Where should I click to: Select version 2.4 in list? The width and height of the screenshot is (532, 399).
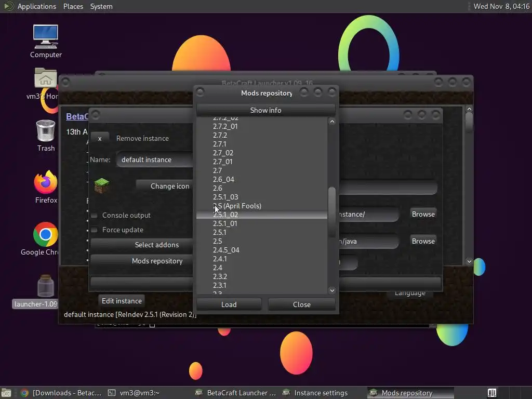click(262, 268)
